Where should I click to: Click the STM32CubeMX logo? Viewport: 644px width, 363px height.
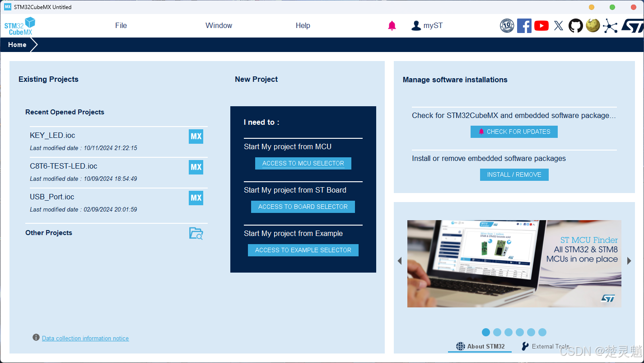click(19, 26)
